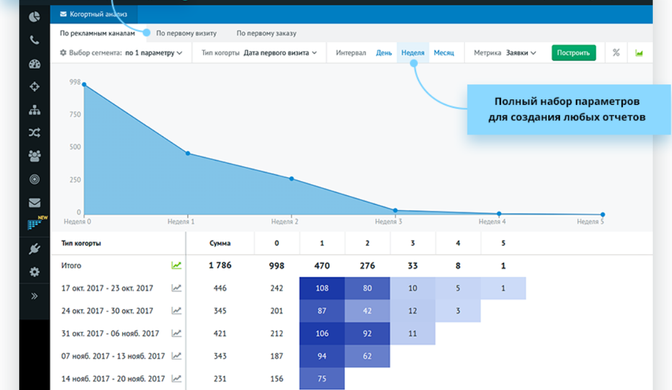This screenshot has width=672, height=390.
Task: Click the cell with value 62
Action: pyautogui.click(x=367, y=356)
